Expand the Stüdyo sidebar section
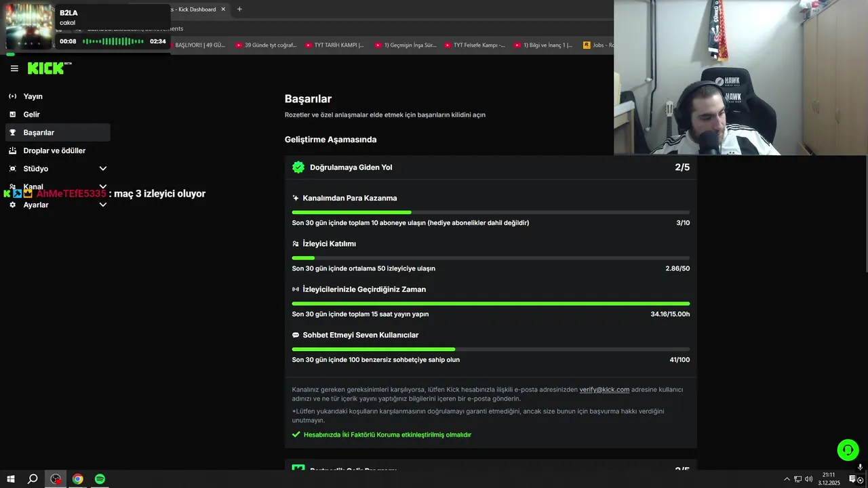 103,169
